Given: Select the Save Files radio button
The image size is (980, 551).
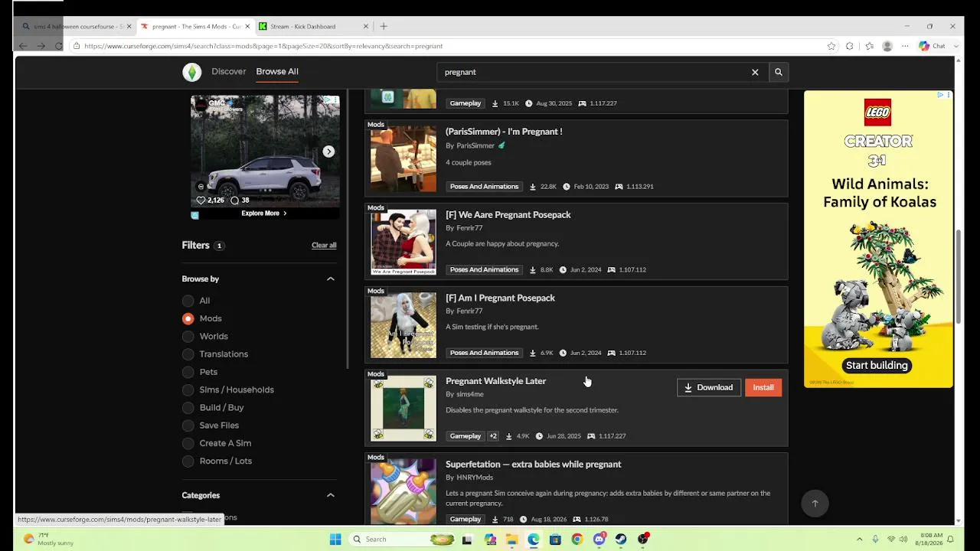Looking at the screenshot, I should coord(188,425).
